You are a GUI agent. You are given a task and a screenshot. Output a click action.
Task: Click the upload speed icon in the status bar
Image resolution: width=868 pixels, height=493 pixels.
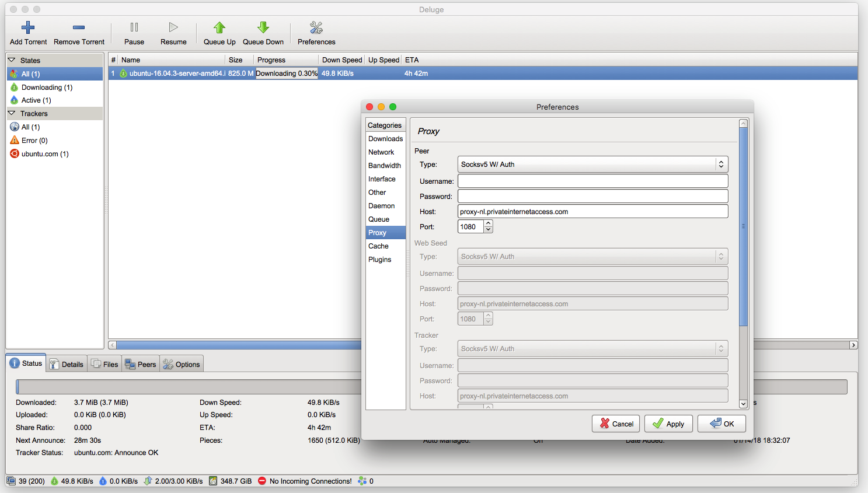[x=103, y=481]
